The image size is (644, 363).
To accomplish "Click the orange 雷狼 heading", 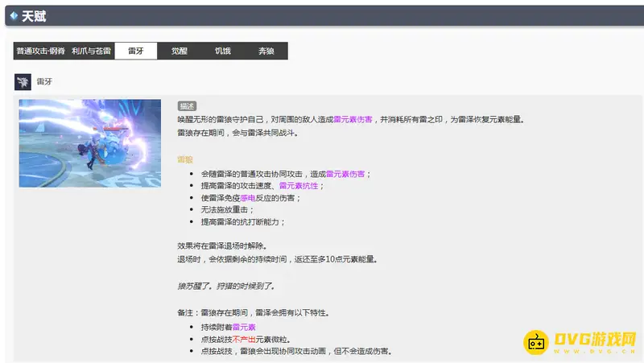I will pyautogui.click(x=185, y=159).
